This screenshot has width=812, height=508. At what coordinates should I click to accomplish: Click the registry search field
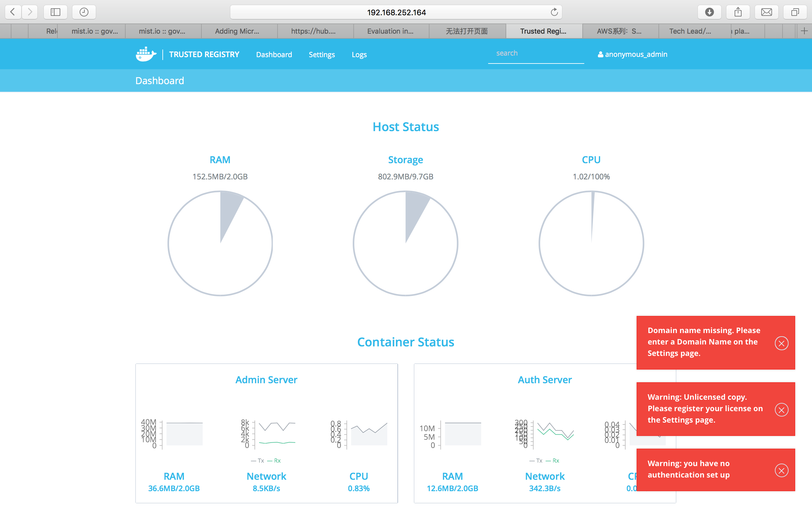point(536,53)
